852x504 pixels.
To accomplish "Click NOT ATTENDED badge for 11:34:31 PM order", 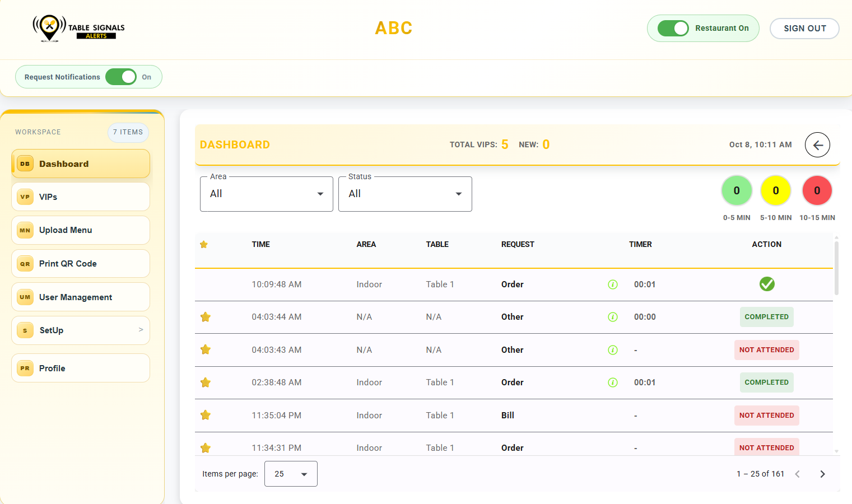I will pyautogui.click(x=766, y=447).
